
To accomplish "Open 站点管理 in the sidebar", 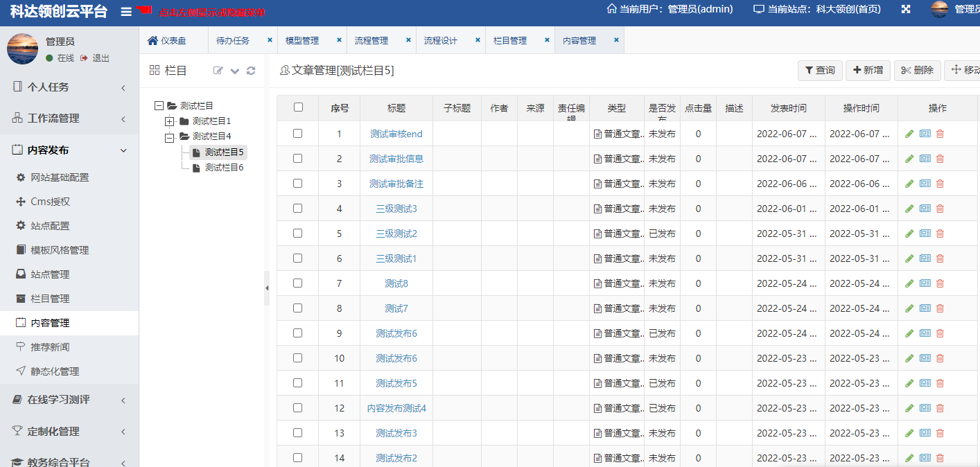I will 50,274.
